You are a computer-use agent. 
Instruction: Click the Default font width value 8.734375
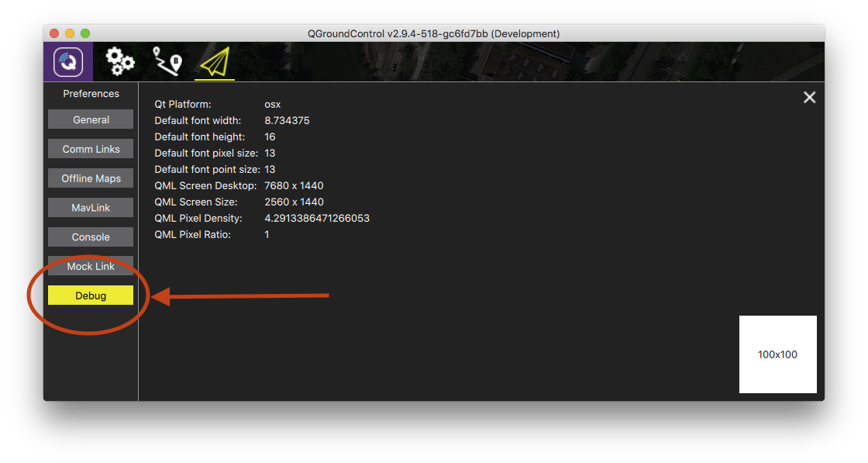(287, 121)
